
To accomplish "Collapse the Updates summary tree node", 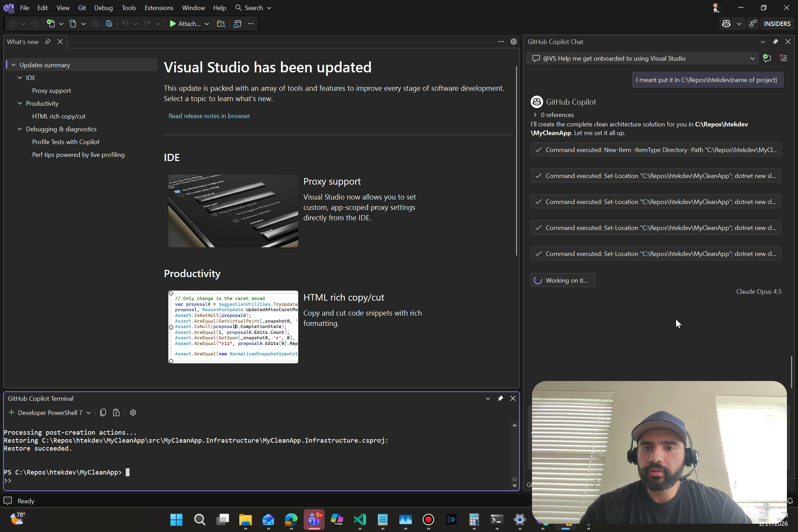I will (14, 65).
